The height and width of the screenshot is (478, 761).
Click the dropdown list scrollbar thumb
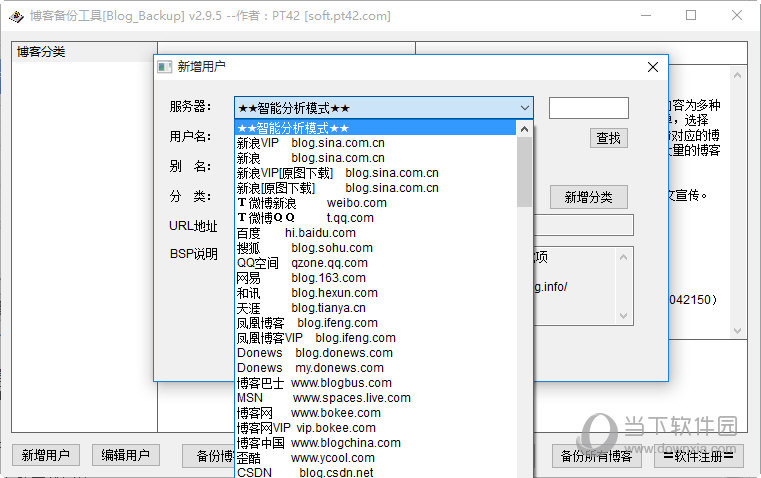coord(524,172)
